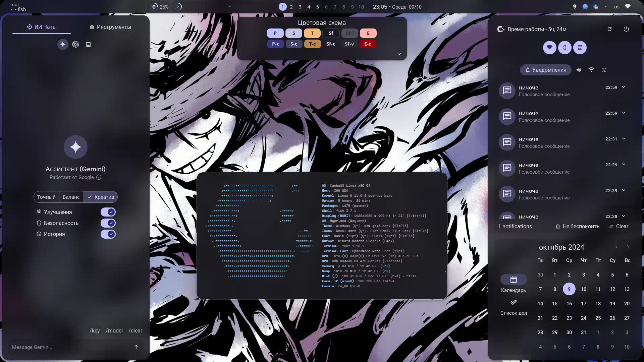644x362 pixels.
Task: Click the power button icon
Action: pos(626,29)
